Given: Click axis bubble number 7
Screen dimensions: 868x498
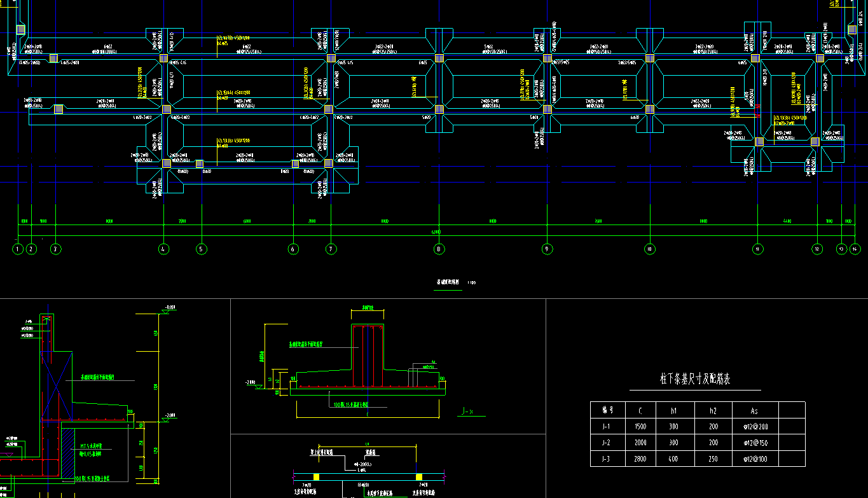Looking at the screenshot, I should [x=331, y=249].
